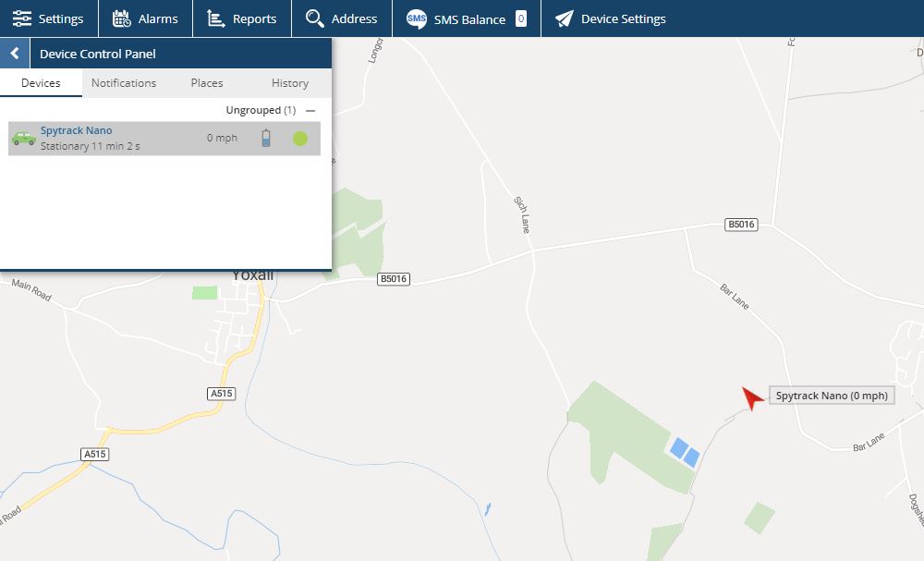Image resolution: width=924 pixels, height=561 pixels.
Task: Open the Address search menu label
Action: click(x=354, y=18)
